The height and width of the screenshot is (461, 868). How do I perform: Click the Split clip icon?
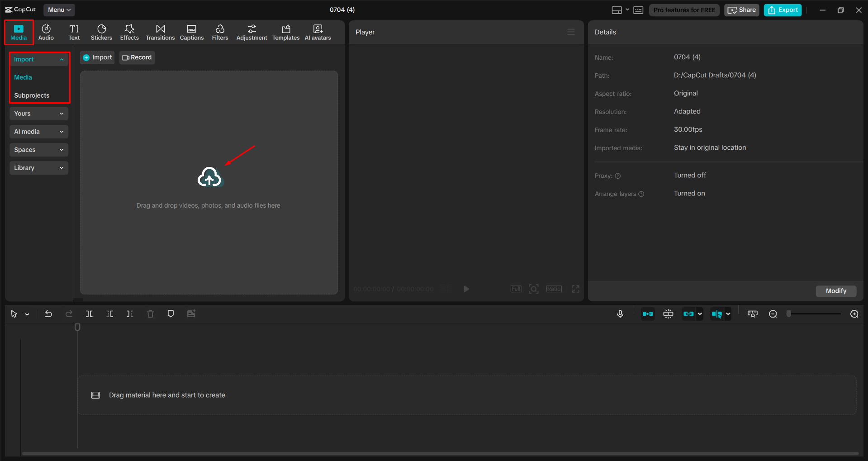tap(89, 314)
